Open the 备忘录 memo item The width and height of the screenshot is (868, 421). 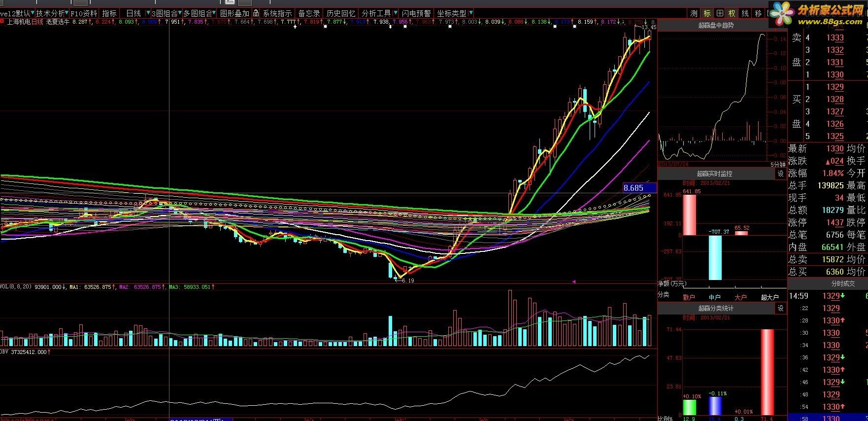coord(309,13)
